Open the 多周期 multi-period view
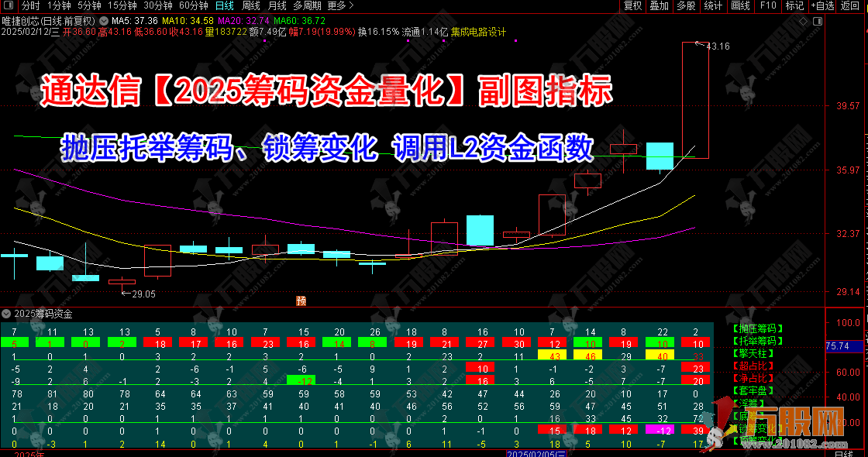 coord(307,5)
